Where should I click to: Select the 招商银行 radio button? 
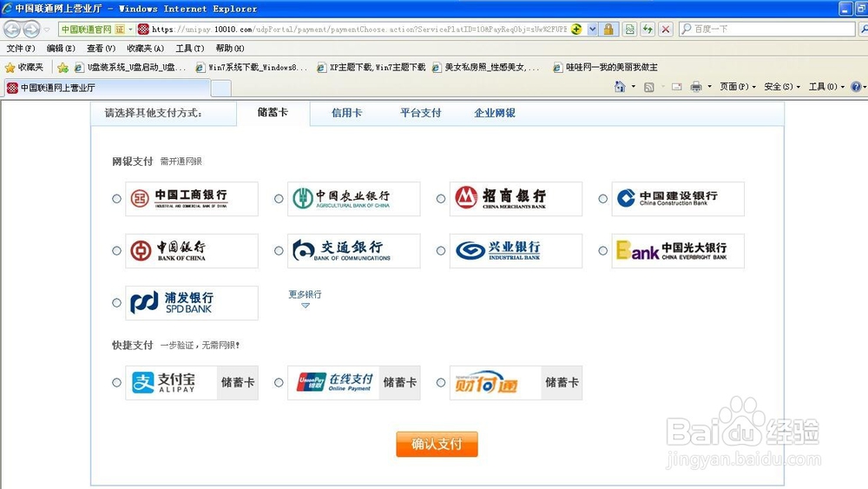(441, 198)
